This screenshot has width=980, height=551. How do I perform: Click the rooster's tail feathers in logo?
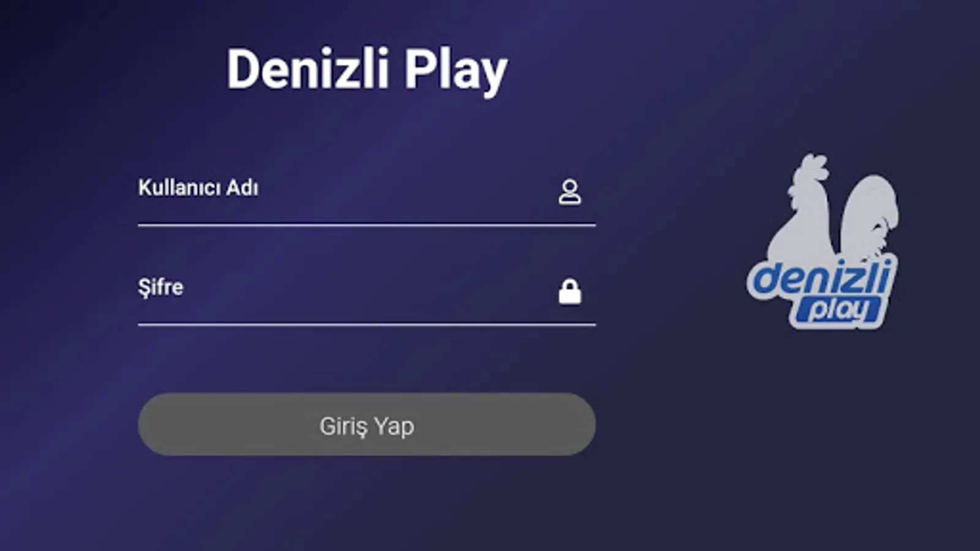coord(871,214)
